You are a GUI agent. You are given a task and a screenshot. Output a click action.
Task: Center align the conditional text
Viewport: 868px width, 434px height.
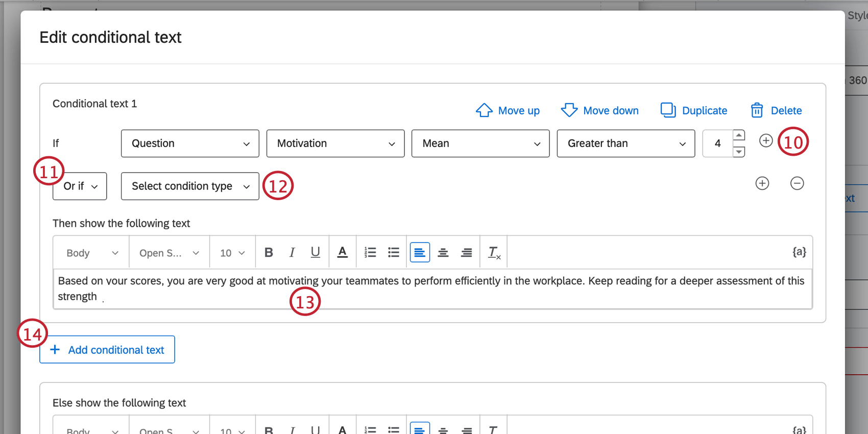[443, 252]
